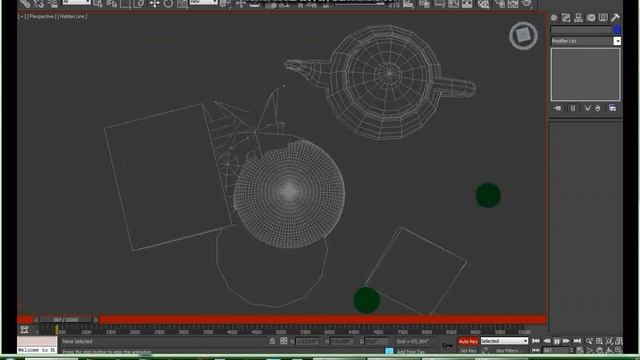This screenshot has width=640, height=360.
Task: Open the Render Setup icon
Action: pos(500,4)
